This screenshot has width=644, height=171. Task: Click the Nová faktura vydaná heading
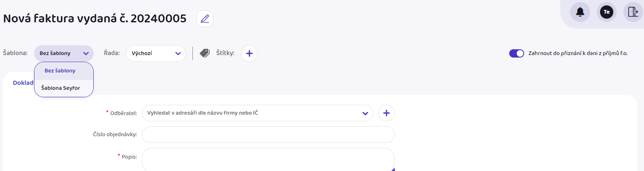(x=95, y=19)
